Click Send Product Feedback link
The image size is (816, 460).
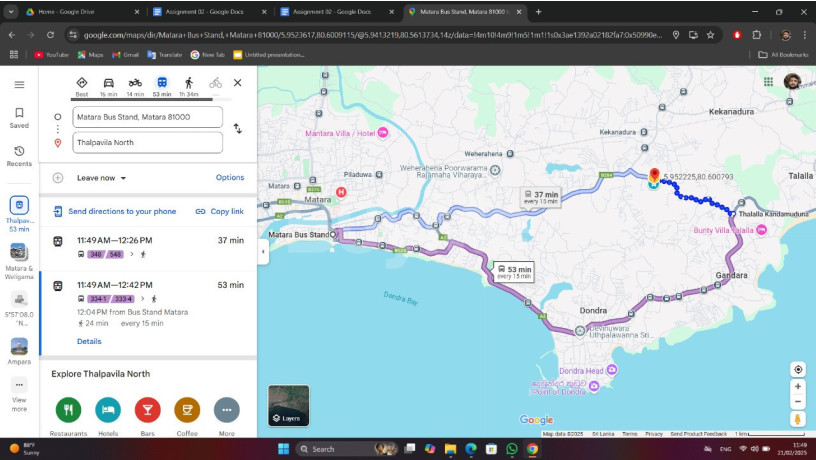click(698, 434)
